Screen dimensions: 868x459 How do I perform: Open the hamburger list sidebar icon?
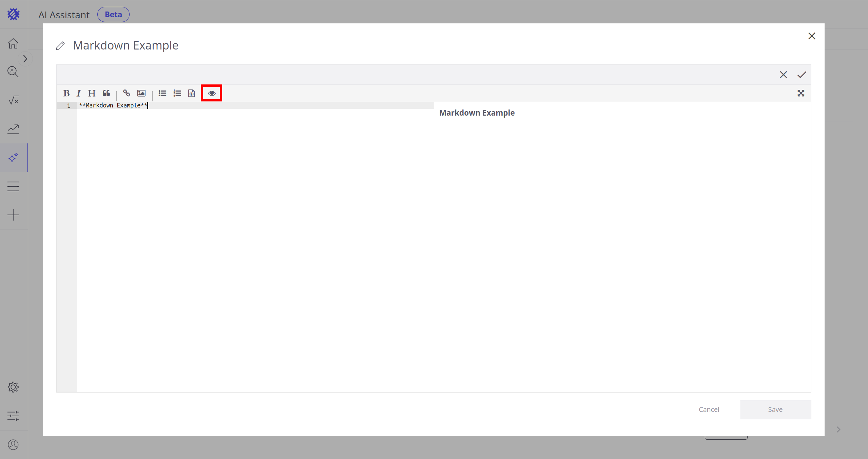tap(13, 186)
